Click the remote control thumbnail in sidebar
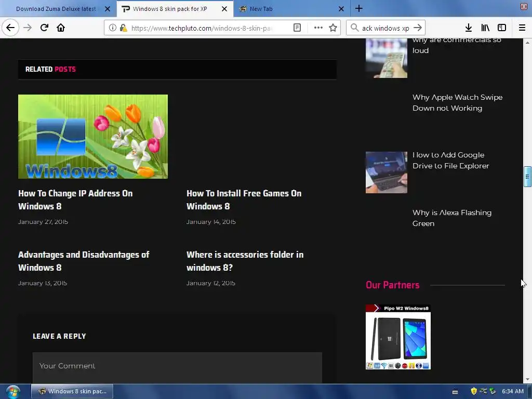 point(387,58)
